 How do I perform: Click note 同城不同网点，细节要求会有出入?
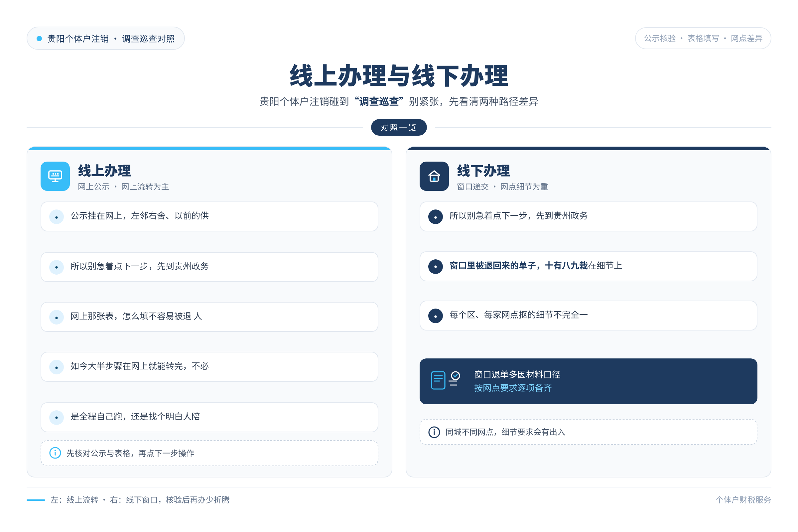click(588, 432)
